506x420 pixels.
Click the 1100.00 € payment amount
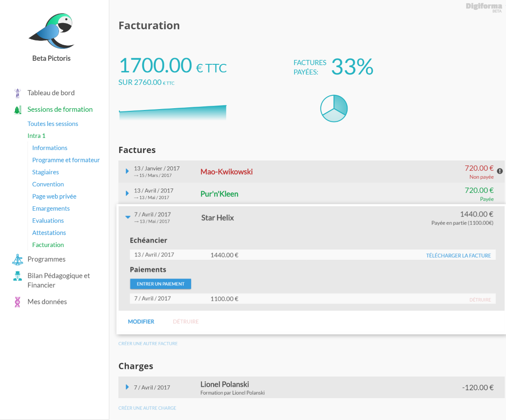point(224,299)
